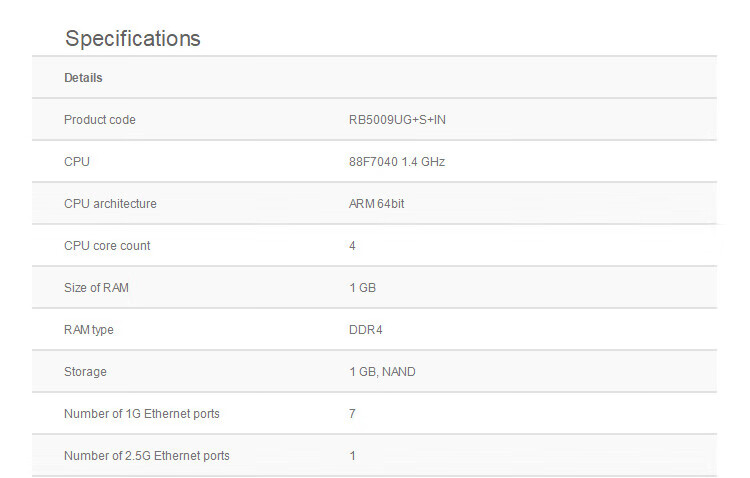Click the CPU architecture label

click(110, 204)
